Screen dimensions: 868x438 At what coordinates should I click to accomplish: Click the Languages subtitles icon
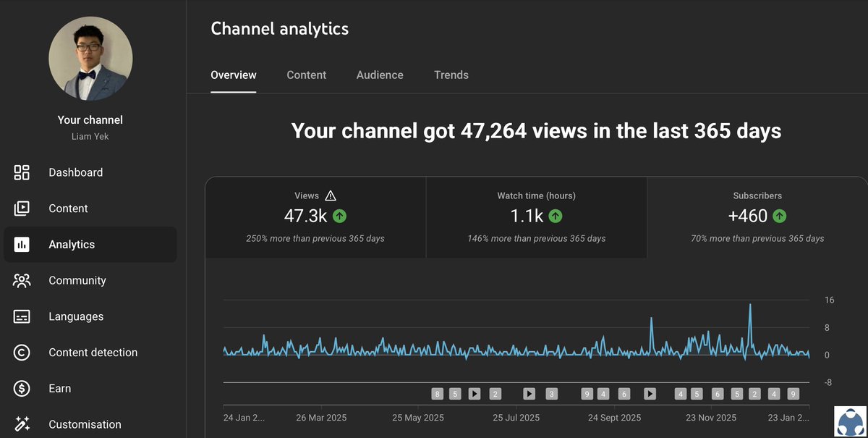point(22,316)
